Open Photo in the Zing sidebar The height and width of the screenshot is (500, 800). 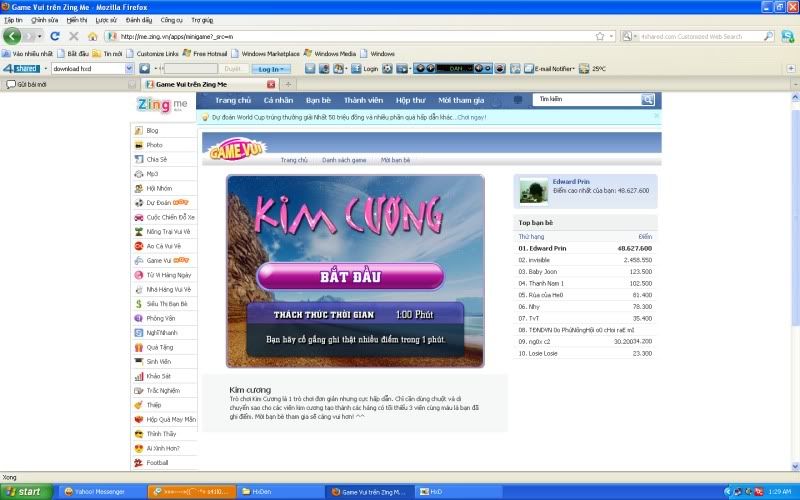point(154,145)
